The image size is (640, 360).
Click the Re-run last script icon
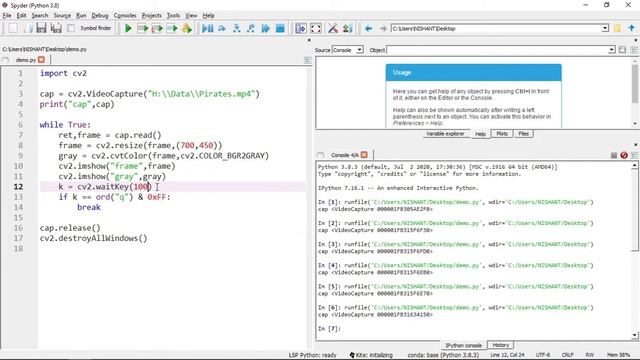tap(187, 28)
